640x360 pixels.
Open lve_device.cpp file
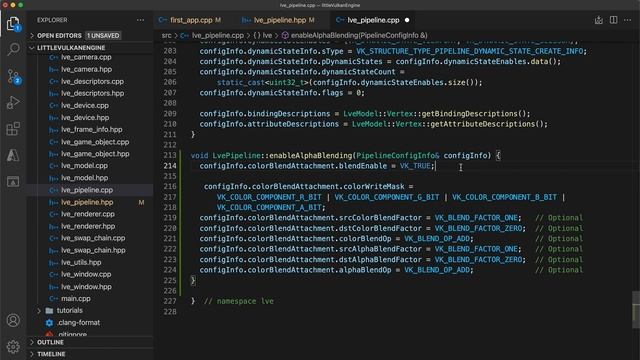tap(85, 105)
